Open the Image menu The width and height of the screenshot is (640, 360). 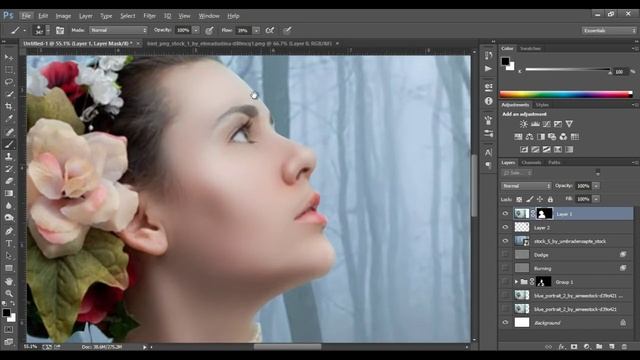click(63, 16)
